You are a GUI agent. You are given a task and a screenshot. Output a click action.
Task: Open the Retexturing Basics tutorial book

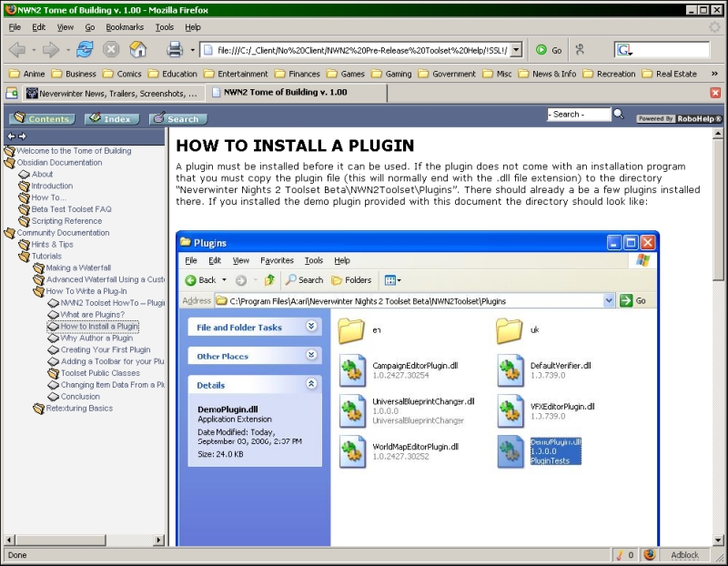[79, 409]
